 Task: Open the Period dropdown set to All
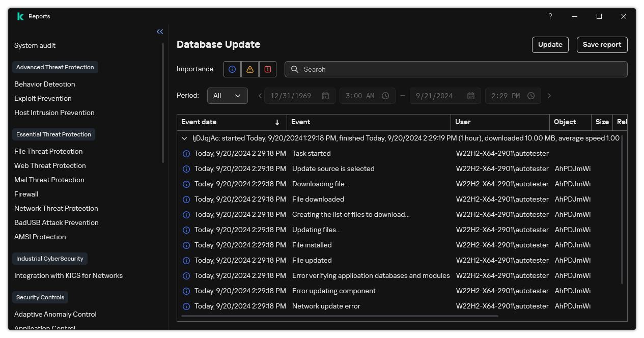click(x=227, y=96)
